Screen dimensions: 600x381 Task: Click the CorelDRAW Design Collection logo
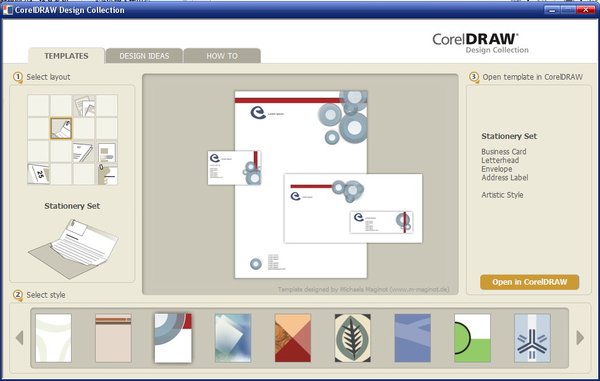[x=480, y=43]
